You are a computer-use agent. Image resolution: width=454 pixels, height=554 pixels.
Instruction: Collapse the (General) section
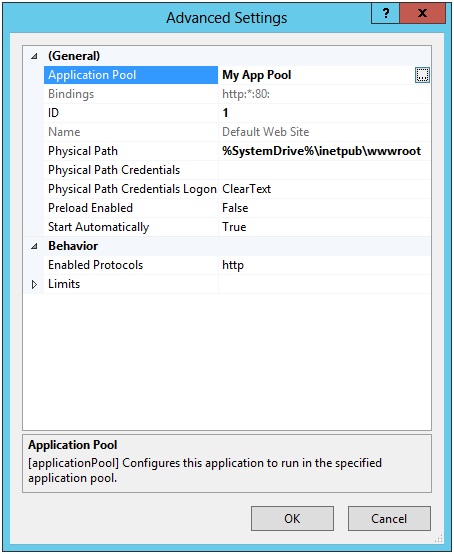34,56
